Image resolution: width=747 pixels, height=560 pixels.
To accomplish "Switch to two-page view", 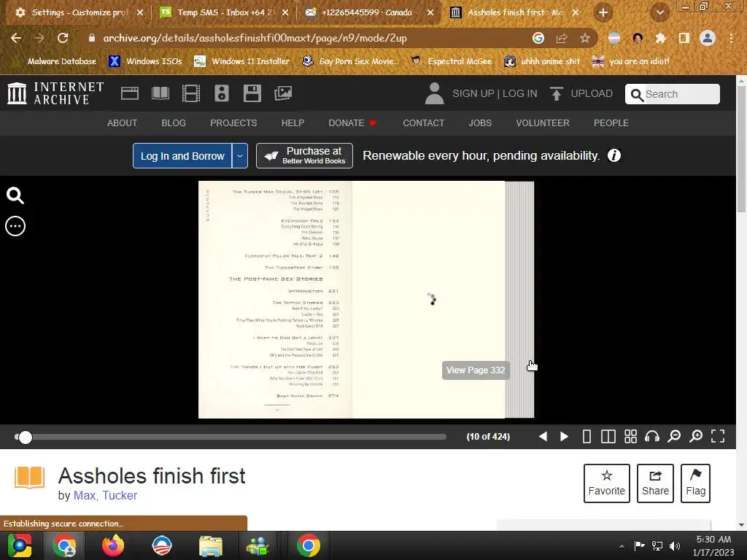I will pyautogui.click(x=608, y=436).
